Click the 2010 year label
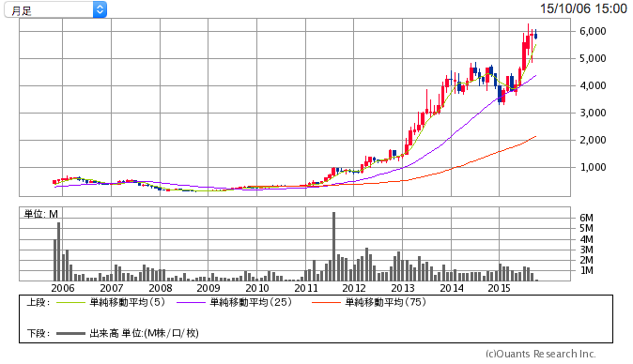Image resolution: width=633 pixels, height=364 pixels. coord(257,288)
